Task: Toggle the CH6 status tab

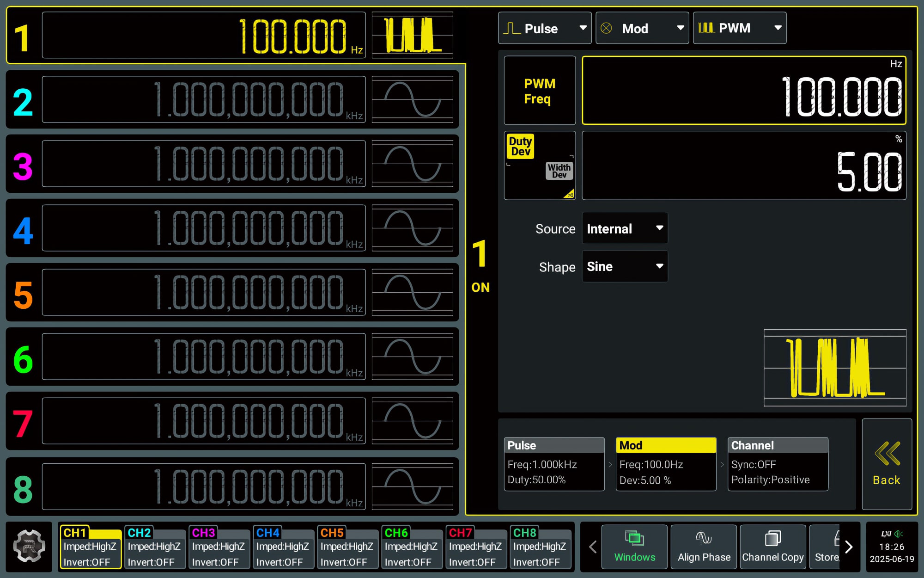Action: (x=412, y=547)
